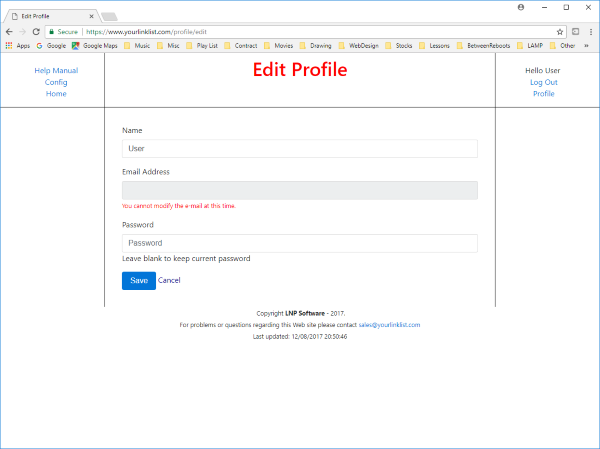Show more bookmarks via overflow chevron
The height and width of the screenshot is (449, 600).
tap(586, 46)
